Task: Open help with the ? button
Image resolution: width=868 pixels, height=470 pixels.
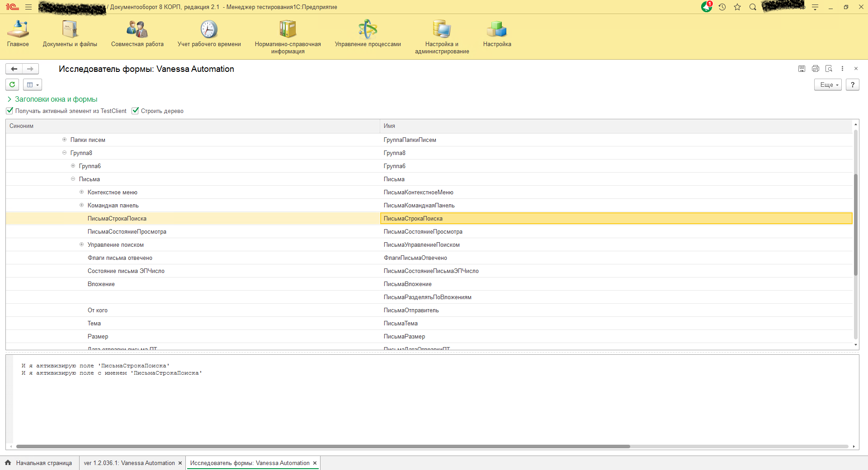Action: [852, 85]
